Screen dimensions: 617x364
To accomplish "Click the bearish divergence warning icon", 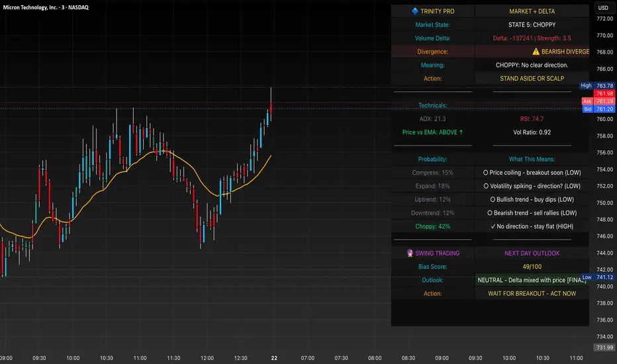I will click(x=536, y=52).
